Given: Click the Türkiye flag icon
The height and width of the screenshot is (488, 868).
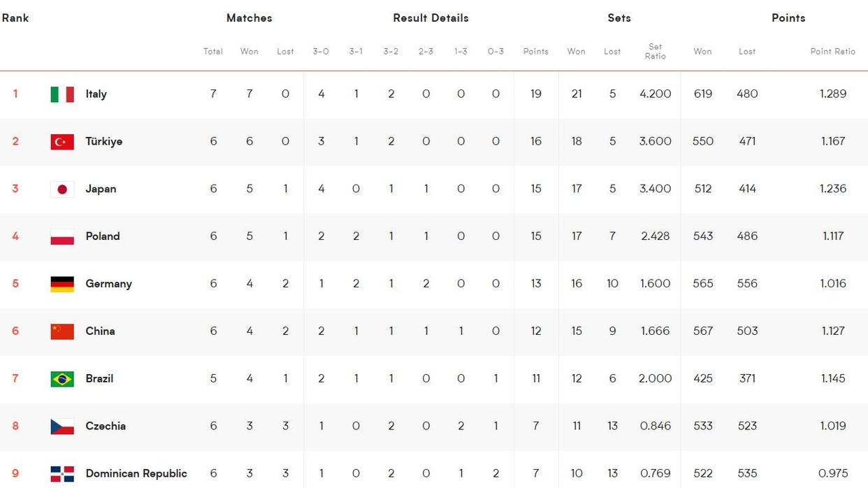Looking at the screenshot, I should point(62,142).
